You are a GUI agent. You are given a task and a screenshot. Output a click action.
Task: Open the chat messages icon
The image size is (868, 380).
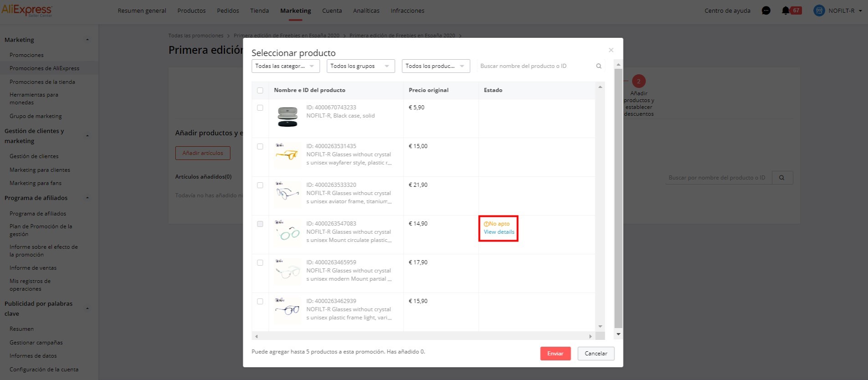[x=766, y=10]
